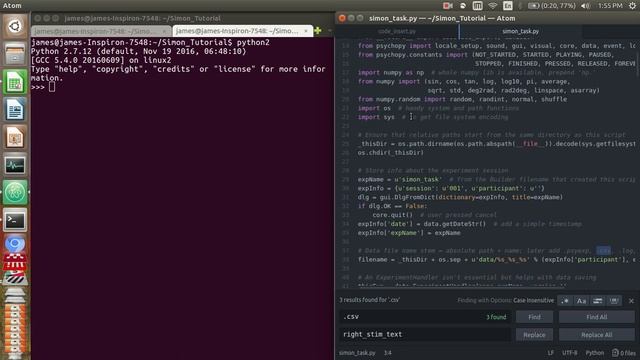Close the find and replace panel
The width and height of the screenshot is (640, 360).
click(x=631, y=301)
